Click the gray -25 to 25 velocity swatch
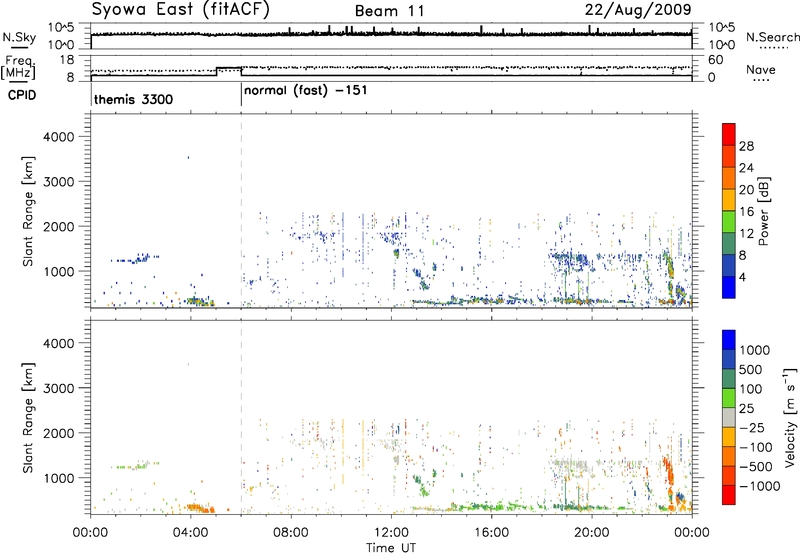 (x=729, y=418)
